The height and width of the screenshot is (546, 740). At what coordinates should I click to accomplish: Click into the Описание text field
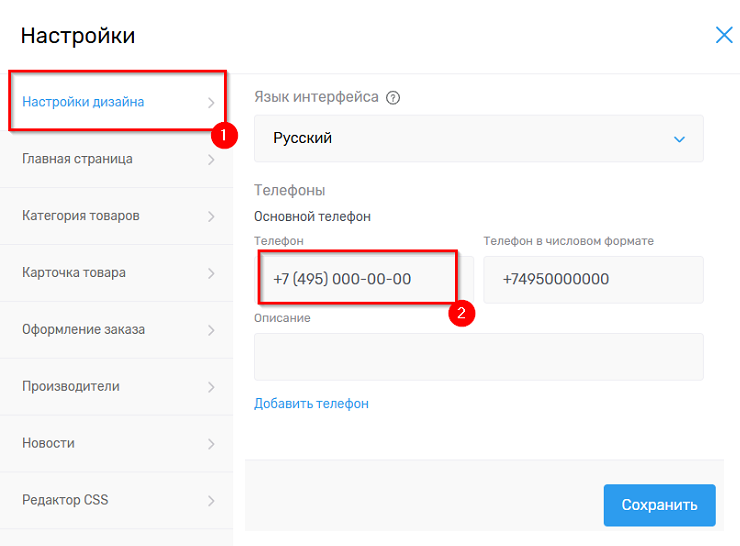click(478, 357)
